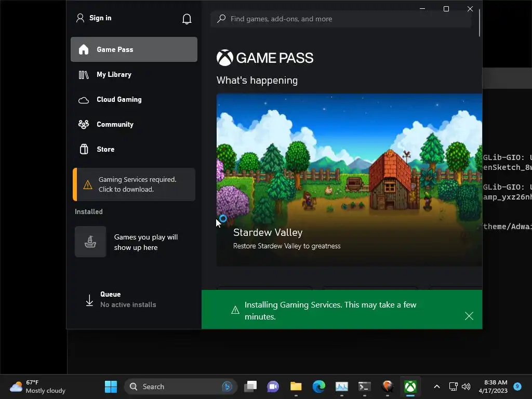Open the Community section

pyautogui.click(x=134, y=125)
